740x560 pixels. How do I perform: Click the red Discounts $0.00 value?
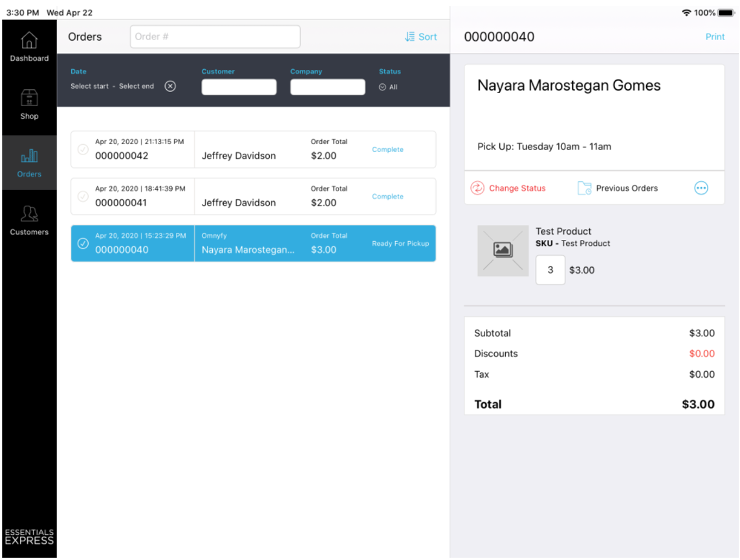point(702,354)
